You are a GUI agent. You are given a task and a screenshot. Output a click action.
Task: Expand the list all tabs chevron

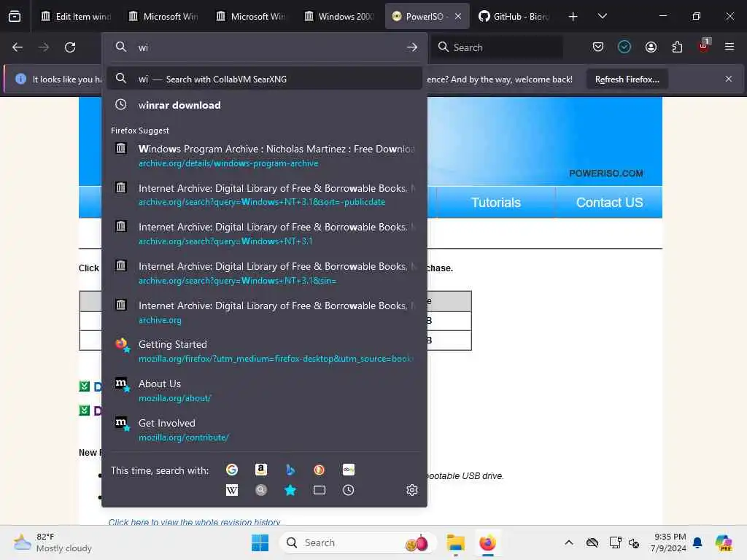coord(602,16)
